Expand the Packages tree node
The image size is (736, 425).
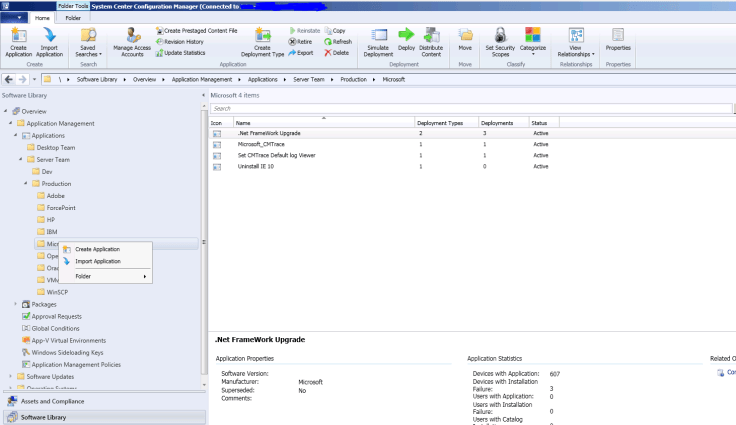click(x=16, y=303)
